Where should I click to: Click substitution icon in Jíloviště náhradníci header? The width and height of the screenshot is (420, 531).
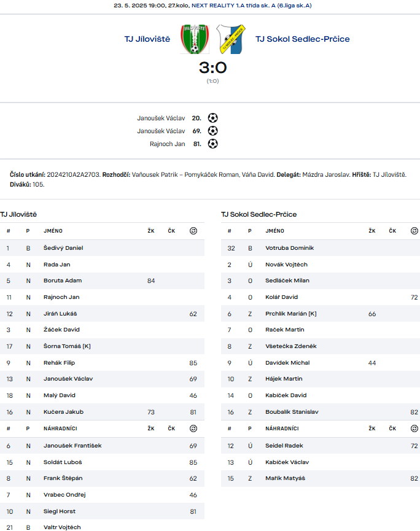193,428
